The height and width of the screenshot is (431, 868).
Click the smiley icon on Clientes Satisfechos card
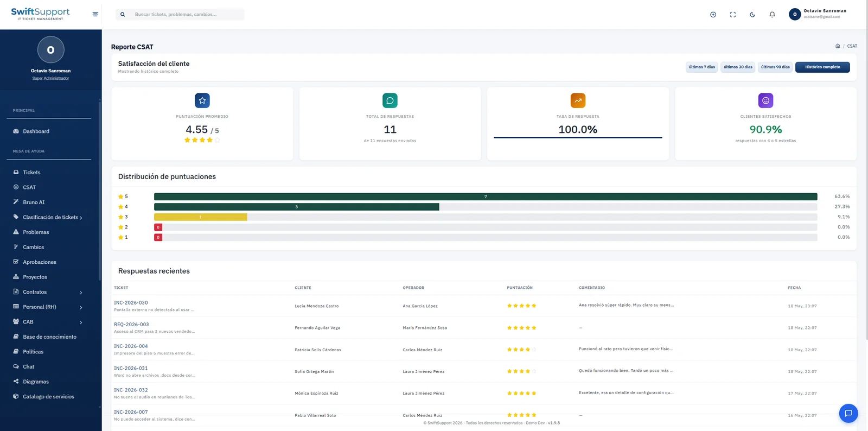[x=765, y=100]
